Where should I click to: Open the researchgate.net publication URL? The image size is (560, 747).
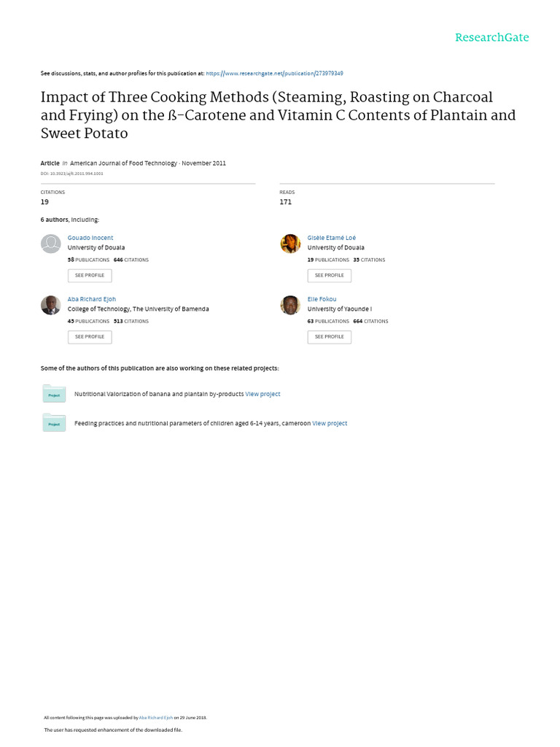tap(275, 74)
